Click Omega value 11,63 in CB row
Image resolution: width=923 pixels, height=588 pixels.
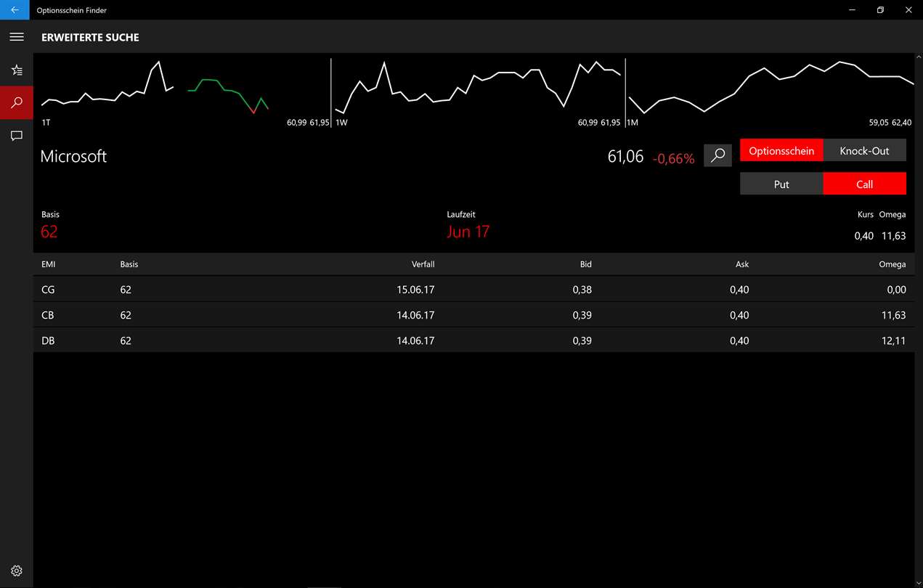tap(893, 315)
